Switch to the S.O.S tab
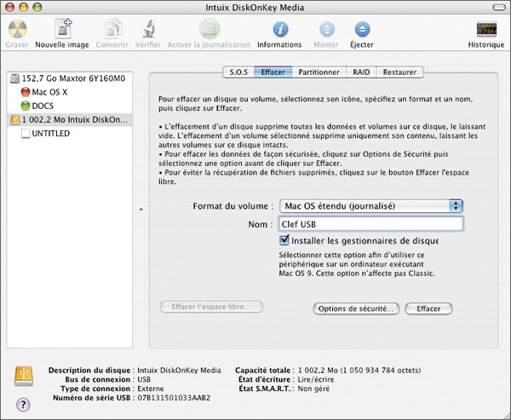 coord(238,72)
